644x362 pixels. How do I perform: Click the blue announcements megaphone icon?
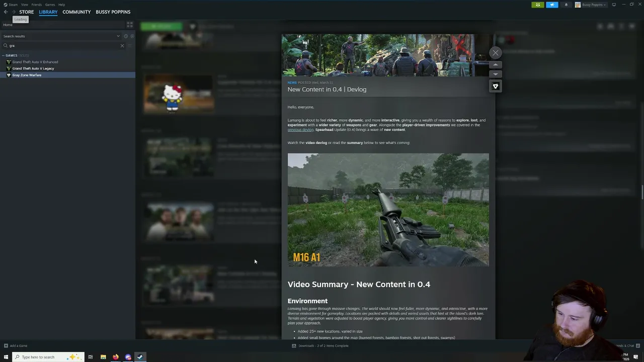552,5
